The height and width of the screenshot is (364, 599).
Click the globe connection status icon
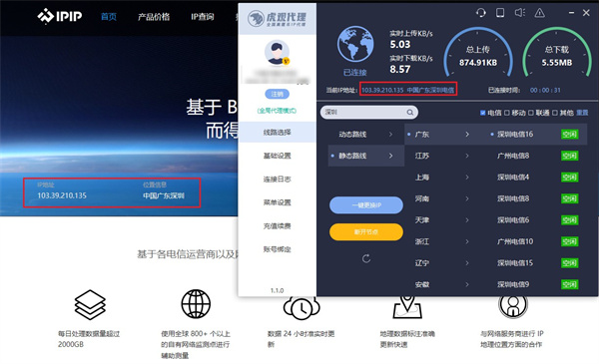354,44
